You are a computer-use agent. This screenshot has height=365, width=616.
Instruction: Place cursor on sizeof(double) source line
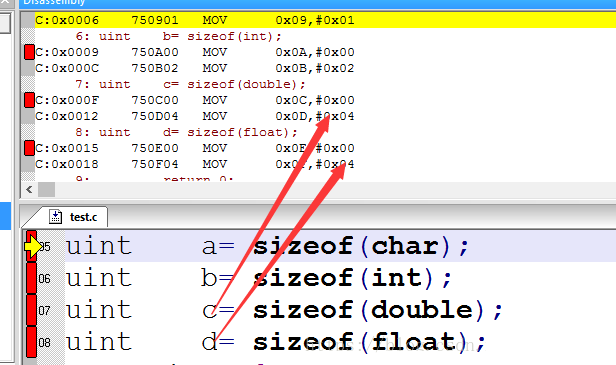[284, 310]
